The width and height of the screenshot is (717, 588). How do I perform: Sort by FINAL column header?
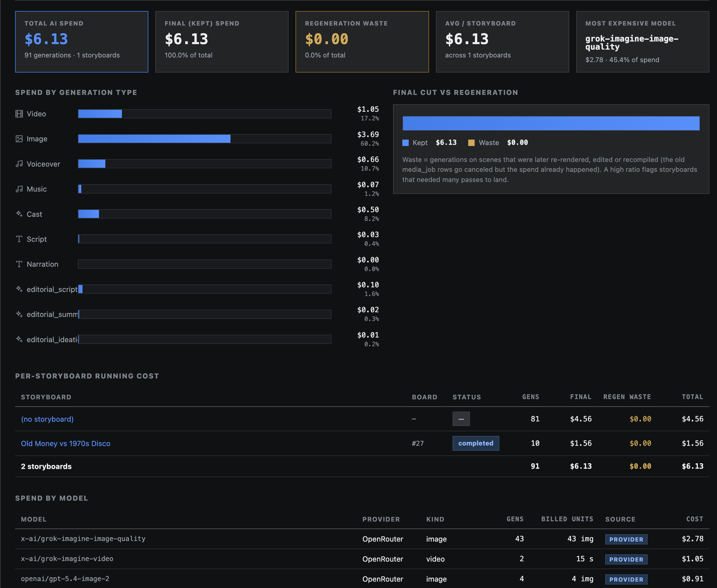click(581, 397)
